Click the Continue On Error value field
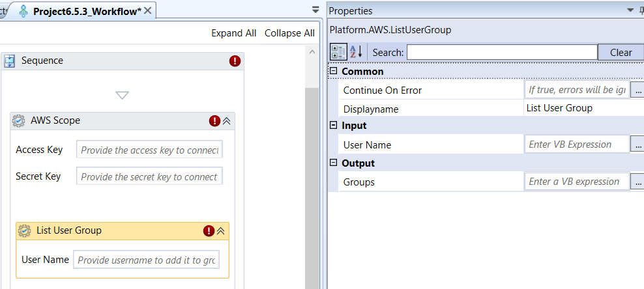Screen dimensions: 644x289 point(577,90)
